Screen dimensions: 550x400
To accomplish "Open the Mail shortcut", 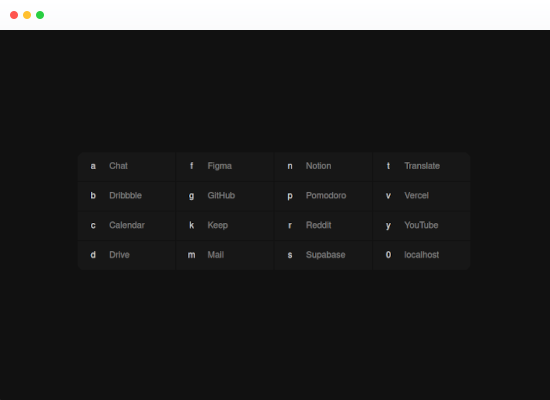I will point(225,255).
